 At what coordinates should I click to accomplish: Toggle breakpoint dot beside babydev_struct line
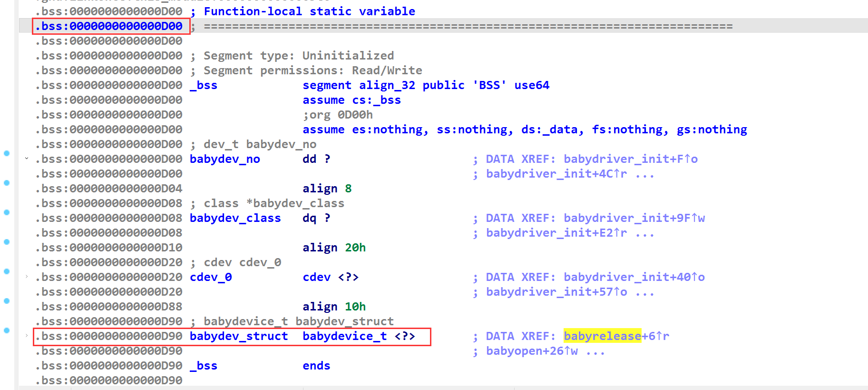tap(7, 330)
